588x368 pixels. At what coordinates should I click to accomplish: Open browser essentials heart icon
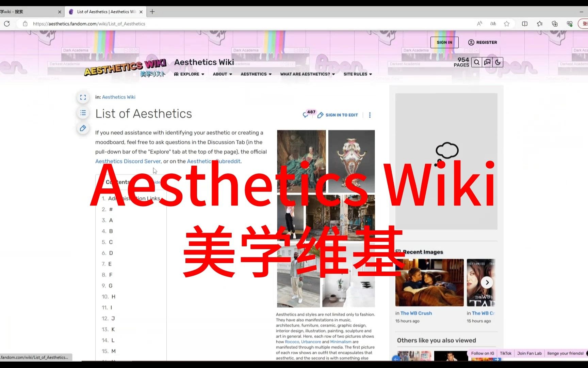570,24
